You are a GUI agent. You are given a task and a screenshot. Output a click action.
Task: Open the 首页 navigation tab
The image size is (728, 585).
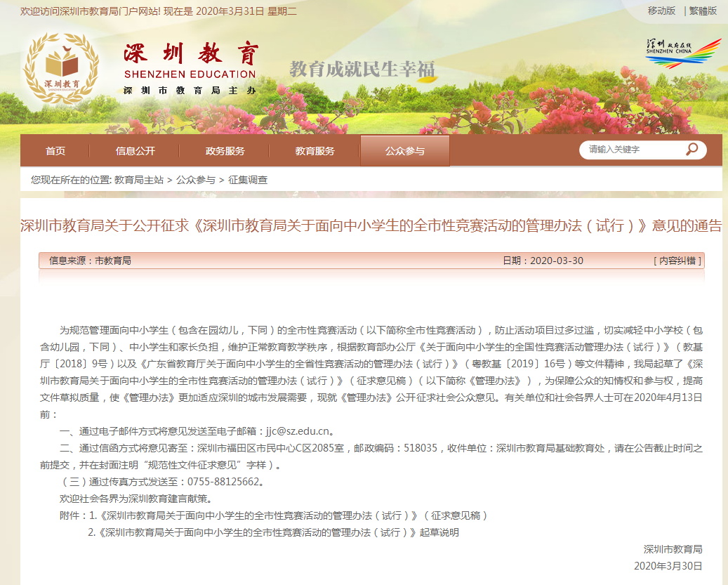point(55,151)
